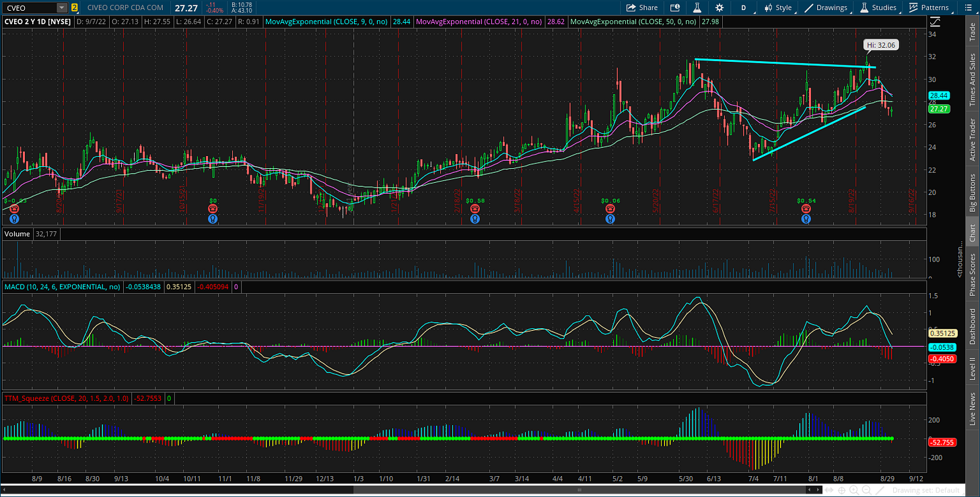Click the earnings phone icon labeled $0
Screen dimensions: 980x497
[x=213, y=208]
